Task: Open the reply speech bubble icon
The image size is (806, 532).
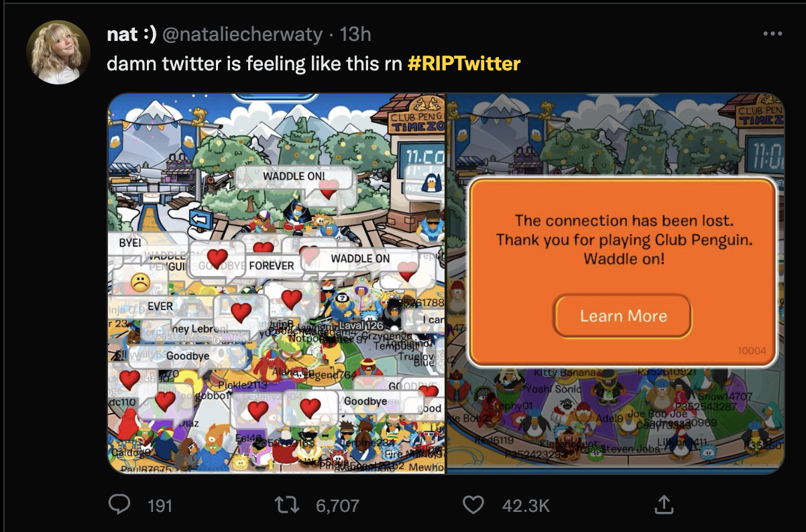Action: point(119,505)
